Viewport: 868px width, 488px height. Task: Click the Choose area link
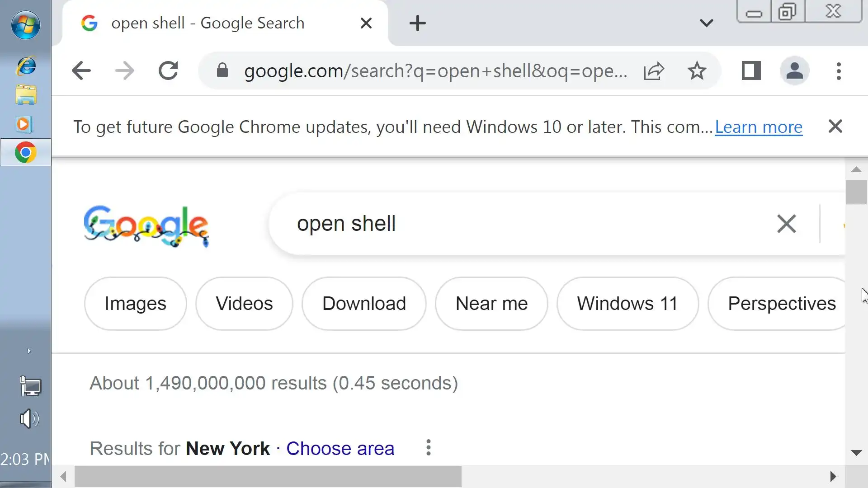(340, 449)
